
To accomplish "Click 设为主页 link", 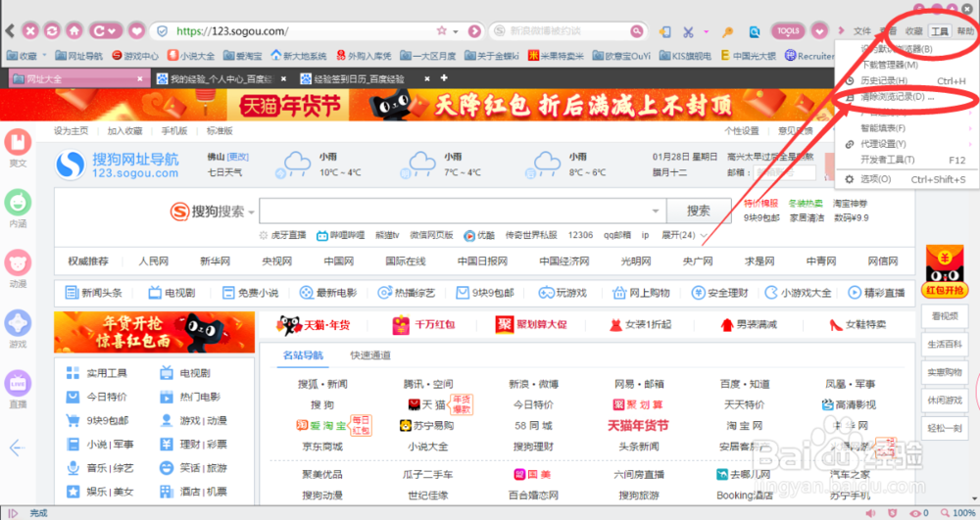I will 71,130.
